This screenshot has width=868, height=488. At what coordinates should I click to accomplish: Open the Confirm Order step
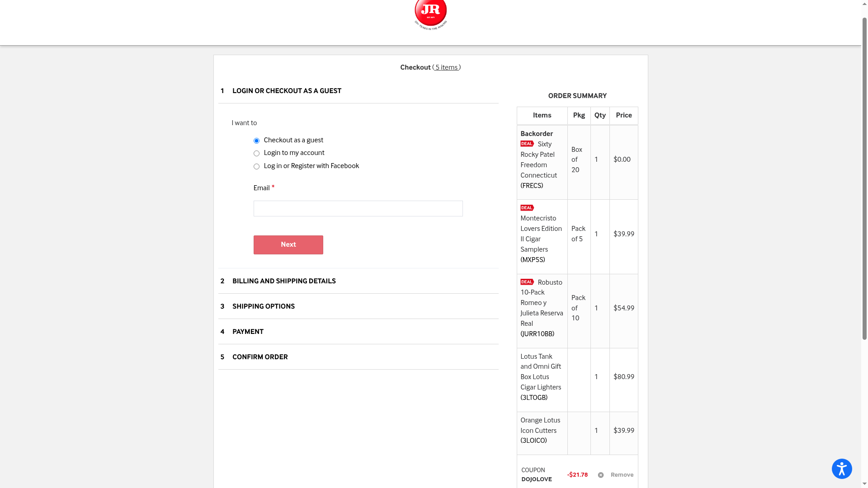click(259, 357)
